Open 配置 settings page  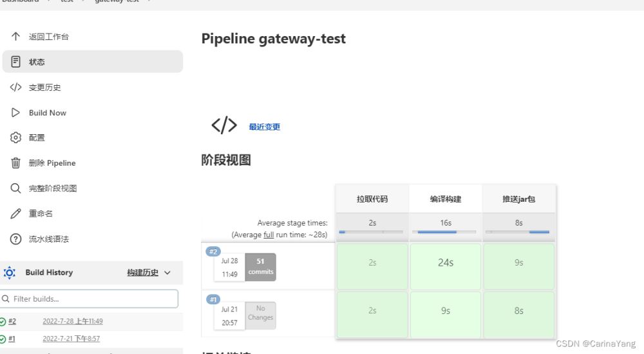[x=37, y=137]
